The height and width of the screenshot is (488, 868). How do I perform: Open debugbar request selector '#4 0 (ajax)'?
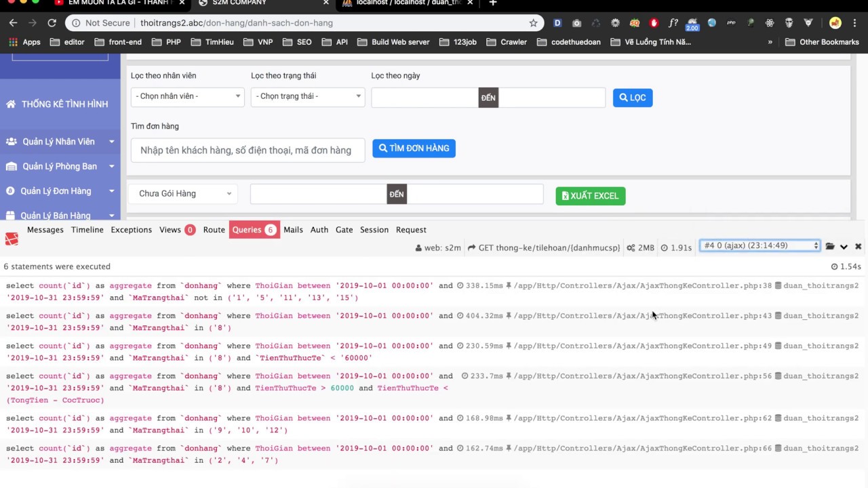click(x=760, y=245)
